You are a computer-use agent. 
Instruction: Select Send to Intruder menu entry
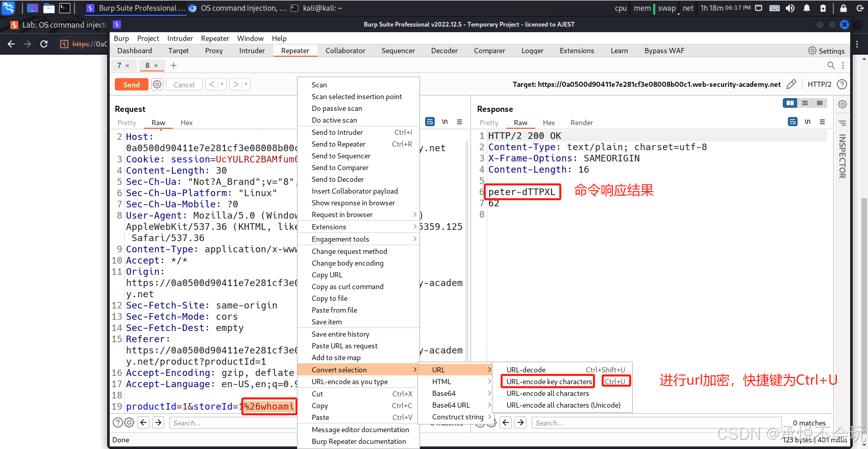tap(358, 132)
